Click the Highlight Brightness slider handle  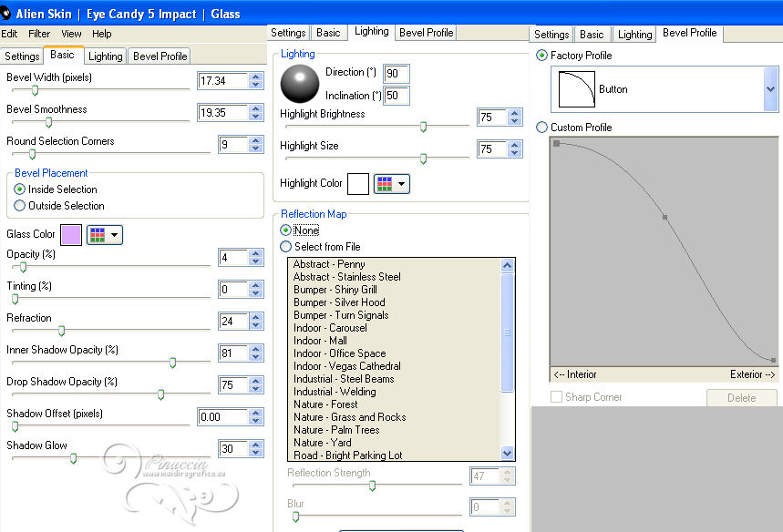click(424, 127)
